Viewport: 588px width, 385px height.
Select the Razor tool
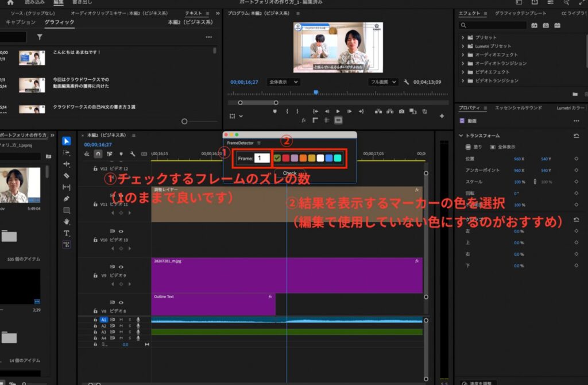pyautogui.click(x=67, y=176)
